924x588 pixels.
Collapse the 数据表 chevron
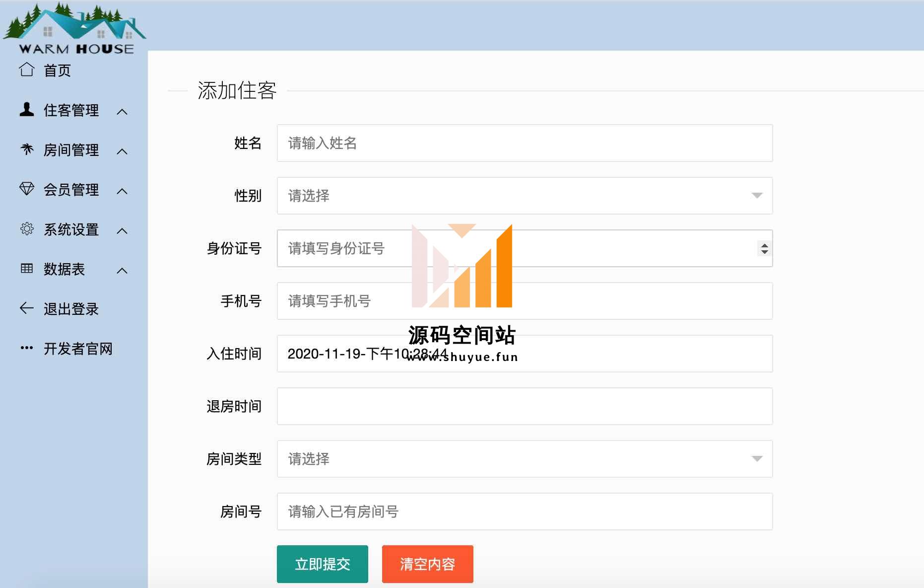click(x=122, y=270)
